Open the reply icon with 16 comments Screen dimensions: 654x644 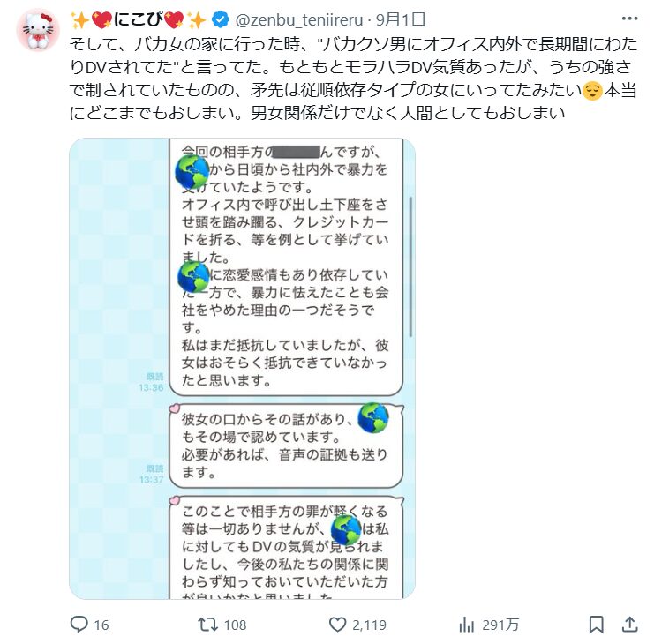[79, 625]
